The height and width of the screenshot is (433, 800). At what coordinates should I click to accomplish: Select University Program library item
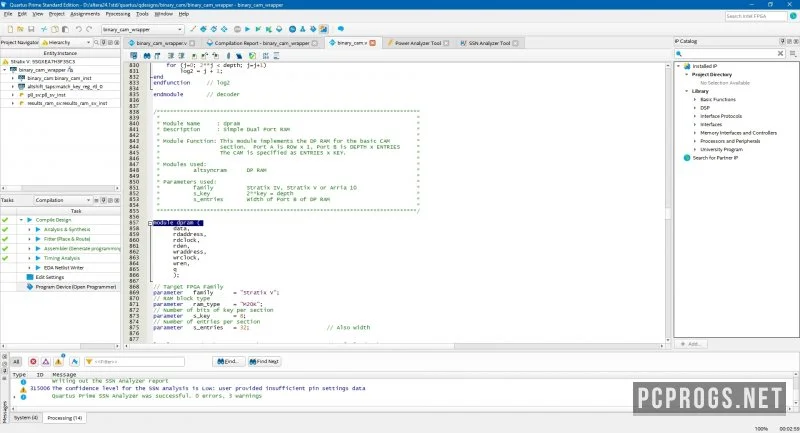coord(721,150)
